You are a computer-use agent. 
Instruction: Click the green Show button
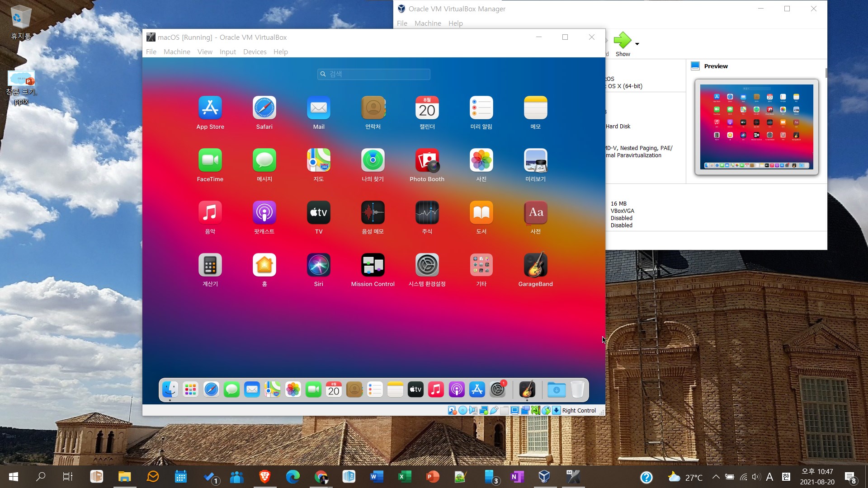coord(623,41)
